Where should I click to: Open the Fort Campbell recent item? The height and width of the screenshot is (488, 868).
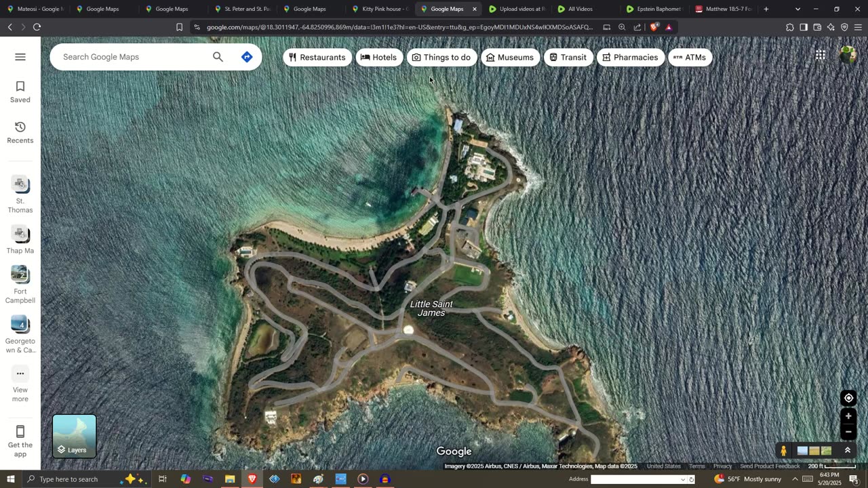[x=20, y=285]
